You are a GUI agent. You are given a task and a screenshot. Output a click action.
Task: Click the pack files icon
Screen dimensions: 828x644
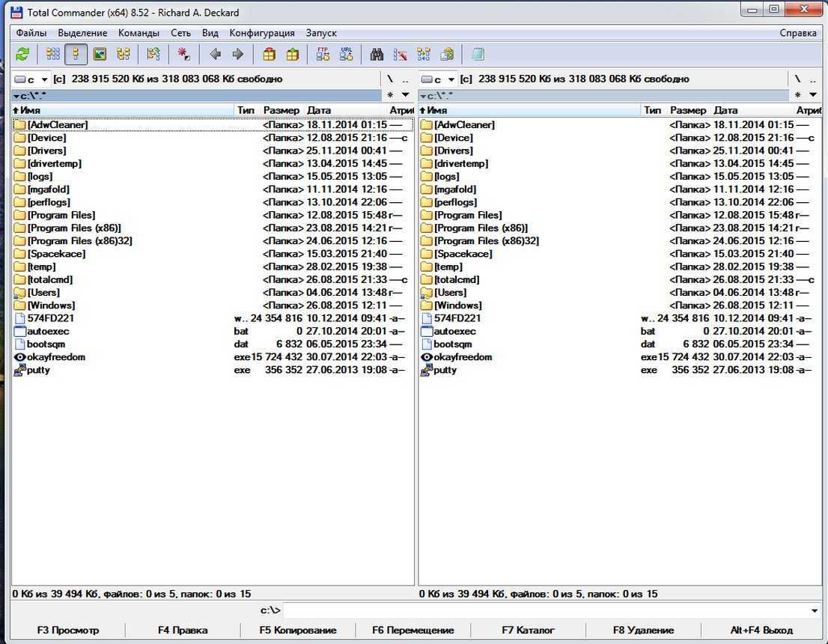click(269, 54)
